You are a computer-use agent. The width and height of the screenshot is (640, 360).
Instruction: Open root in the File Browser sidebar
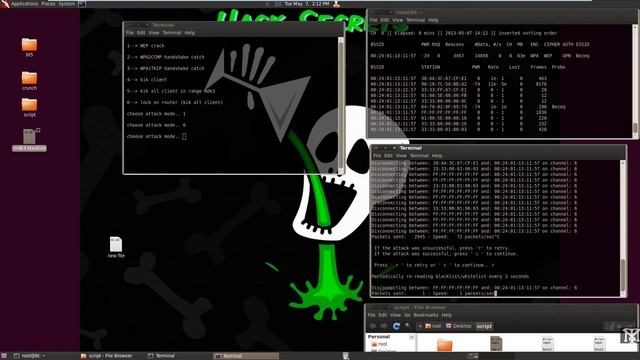coord(379,344)
